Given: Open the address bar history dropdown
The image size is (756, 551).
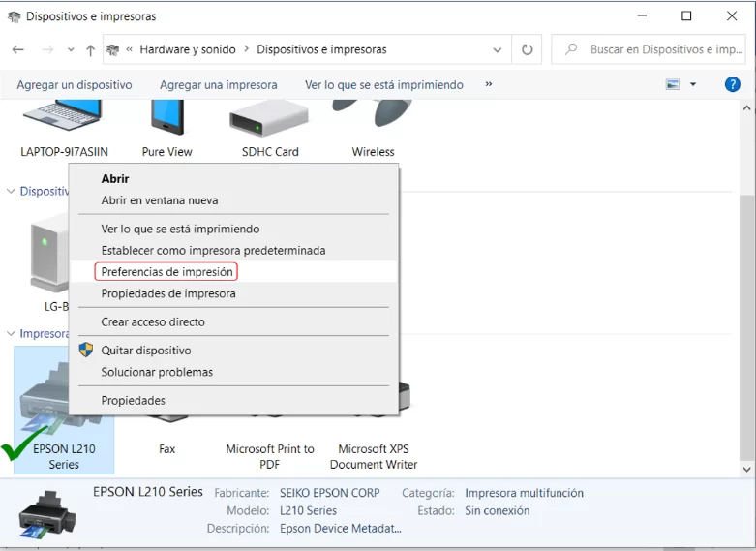Looking at the screenshot, I should coord(498,49).
